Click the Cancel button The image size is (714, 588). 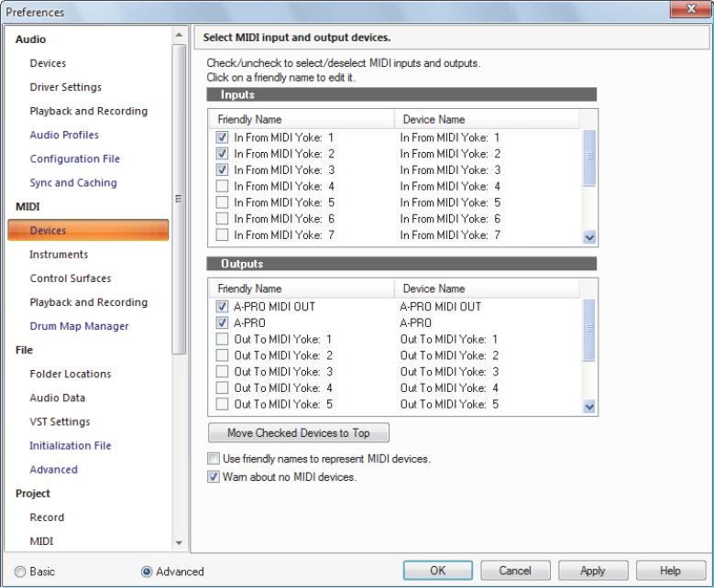515,571
